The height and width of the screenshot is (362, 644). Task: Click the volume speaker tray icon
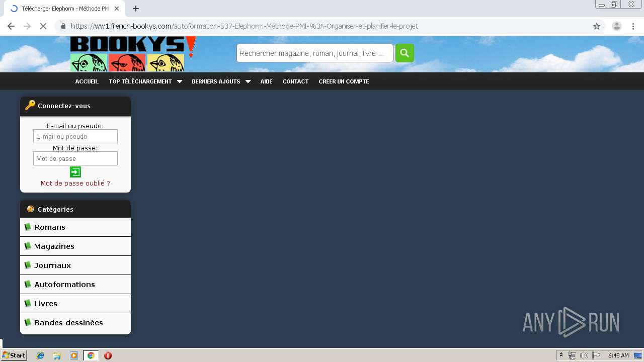[x=584, y=355]
